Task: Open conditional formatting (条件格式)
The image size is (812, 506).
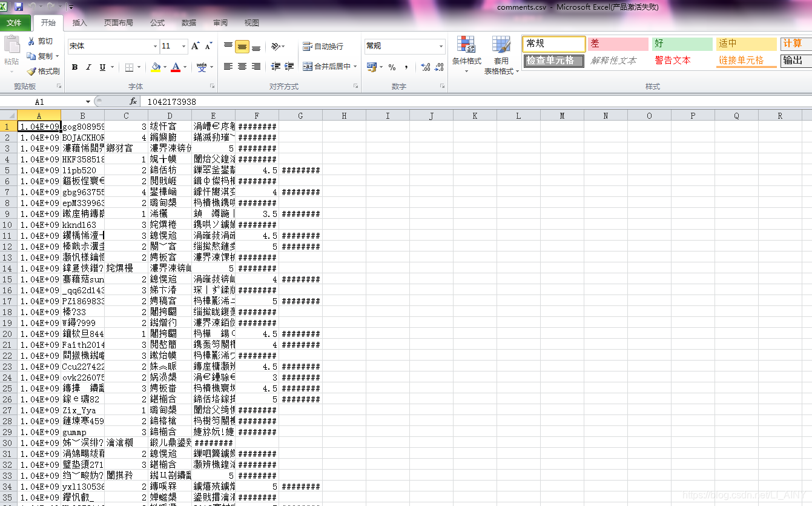Action: 466,55
